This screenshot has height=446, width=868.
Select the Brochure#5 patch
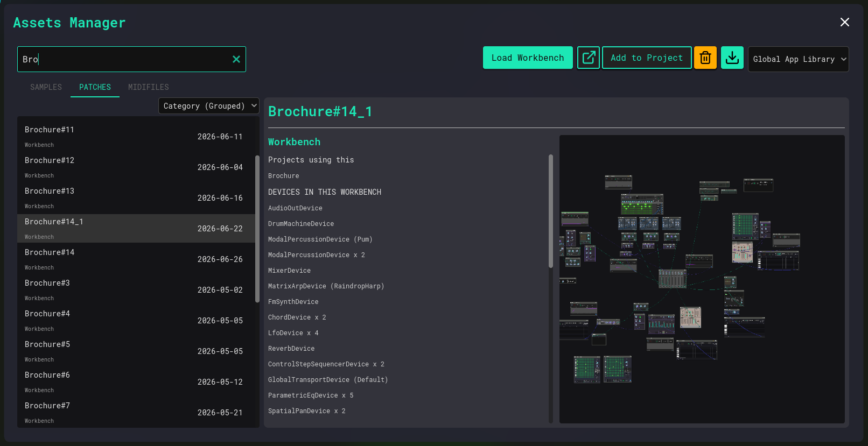(136, 352)
